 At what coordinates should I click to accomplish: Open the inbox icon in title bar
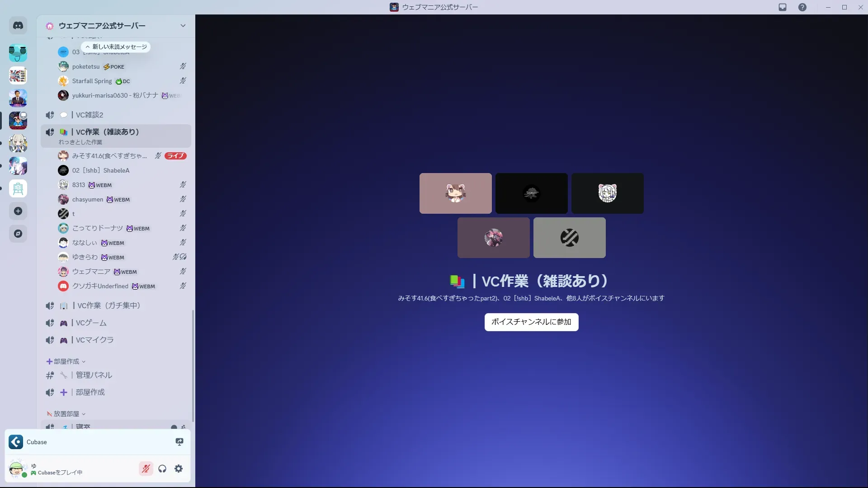[783, 7]
